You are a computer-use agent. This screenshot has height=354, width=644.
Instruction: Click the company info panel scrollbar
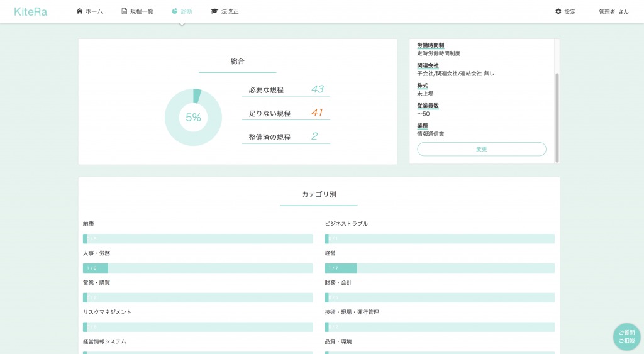coord(557,118)
